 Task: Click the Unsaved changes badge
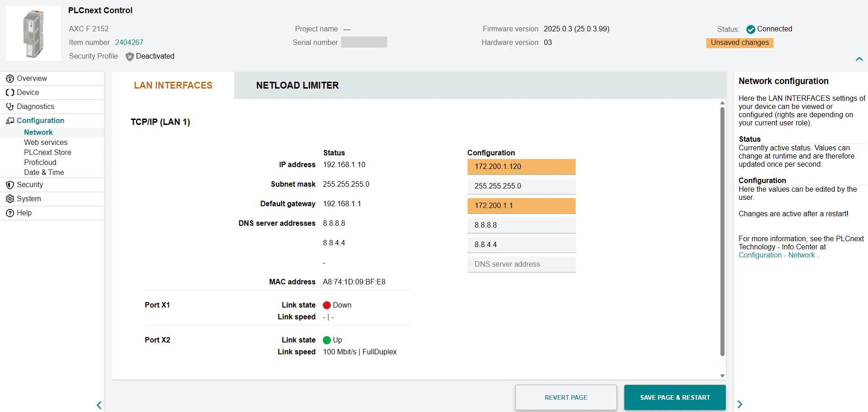pos(740,43)
